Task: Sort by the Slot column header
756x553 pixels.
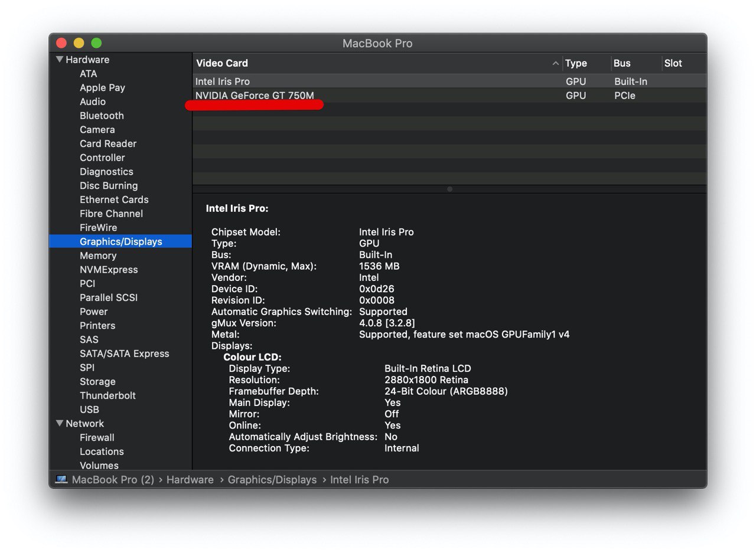Action: 673,63
